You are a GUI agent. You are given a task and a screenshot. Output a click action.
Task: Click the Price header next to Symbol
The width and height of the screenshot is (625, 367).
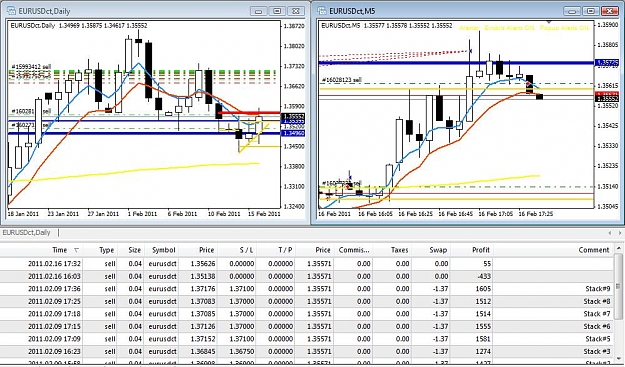206,250
